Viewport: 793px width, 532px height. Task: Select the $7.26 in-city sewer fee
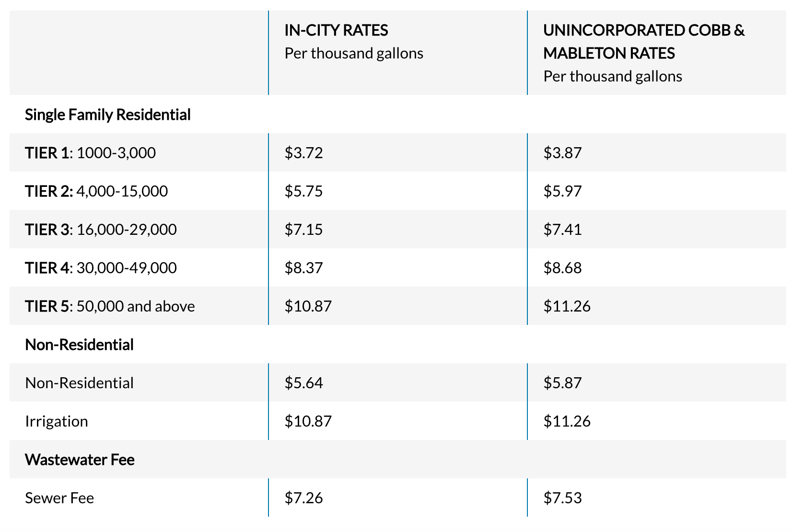click(x=303, y=498)
